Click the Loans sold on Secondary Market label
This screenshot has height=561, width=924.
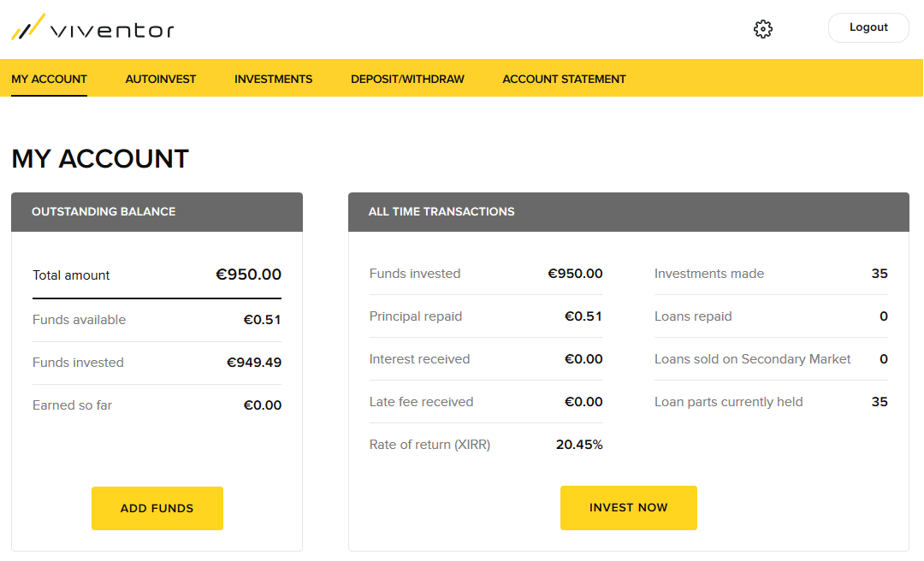753,359
